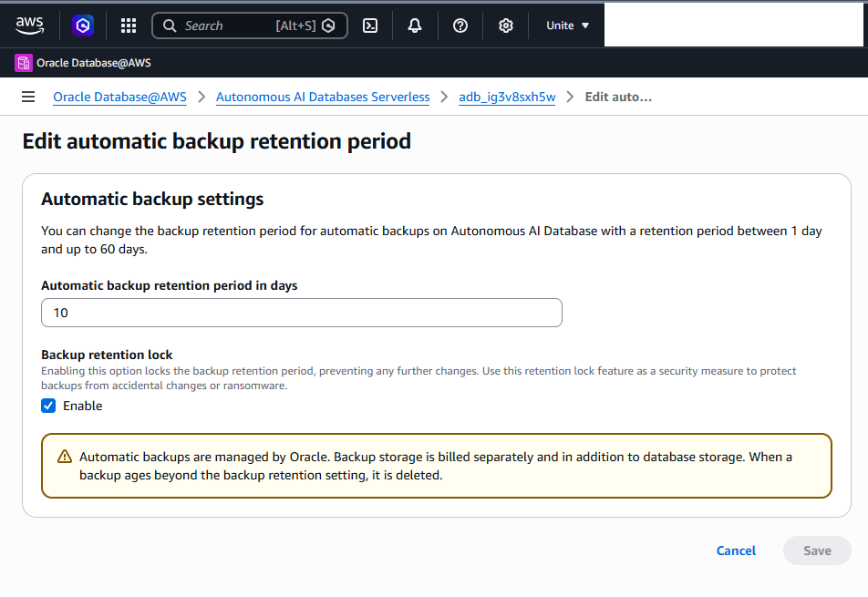Click the Save button

(x=817, y=551)
